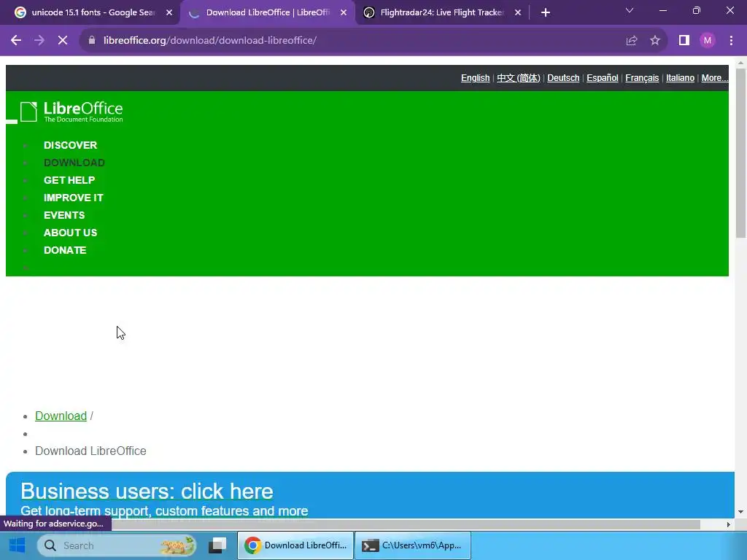Switch language to Italiano
747x560 pixels.
(x=680, y=78)
